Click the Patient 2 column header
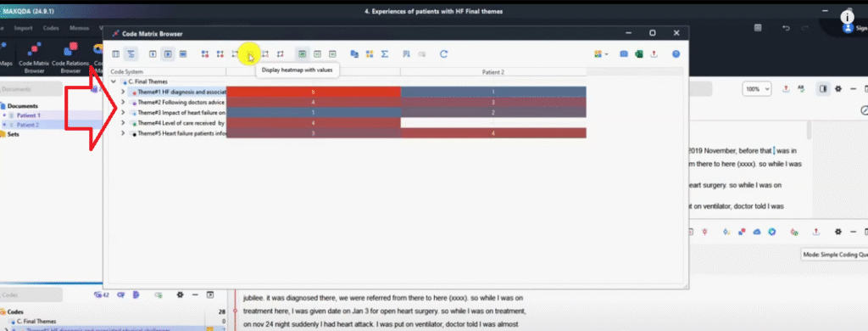868x331 pixels. (x=492, y=72)
